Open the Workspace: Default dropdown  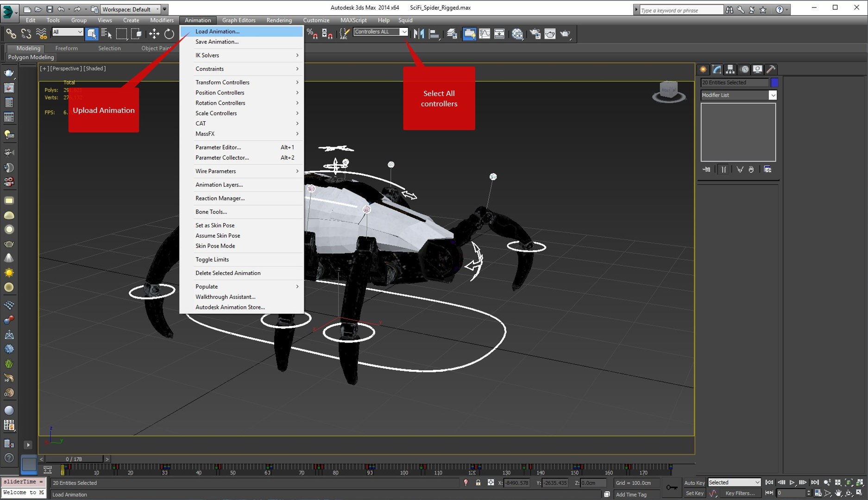pyautogui.click(x=131, y=9)
